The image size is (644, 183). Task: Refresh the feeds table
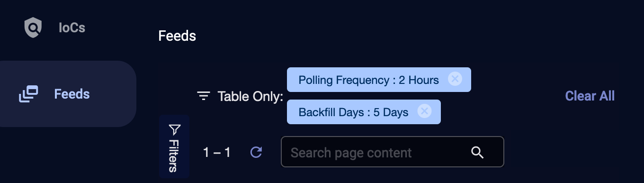pos(256,152)
